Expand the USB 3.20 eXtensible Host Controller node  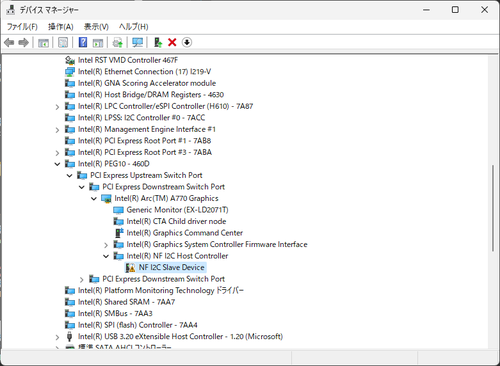click(x=57, y=337)
